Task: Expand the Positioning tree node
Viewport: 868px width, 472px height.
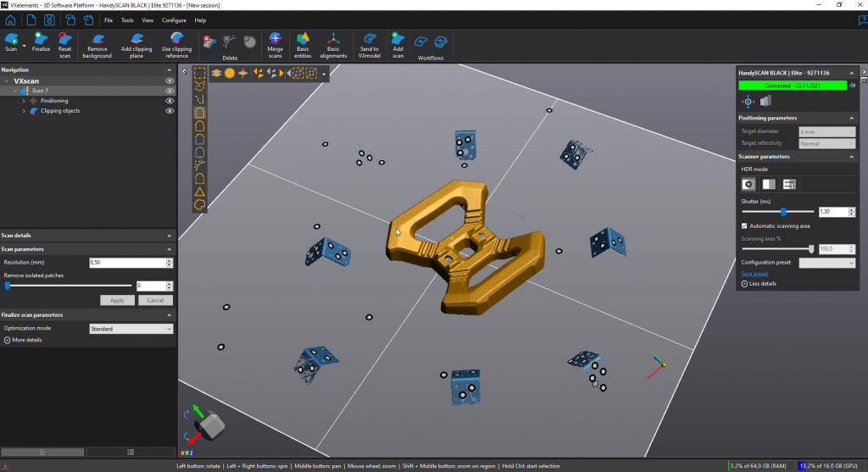Action: [23, 101]
